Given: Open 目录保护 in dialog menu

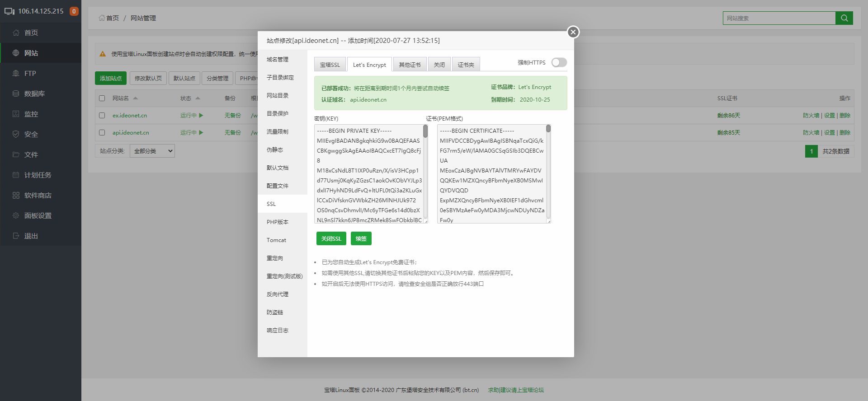Looking at the screenshot, I should (283, 113).
